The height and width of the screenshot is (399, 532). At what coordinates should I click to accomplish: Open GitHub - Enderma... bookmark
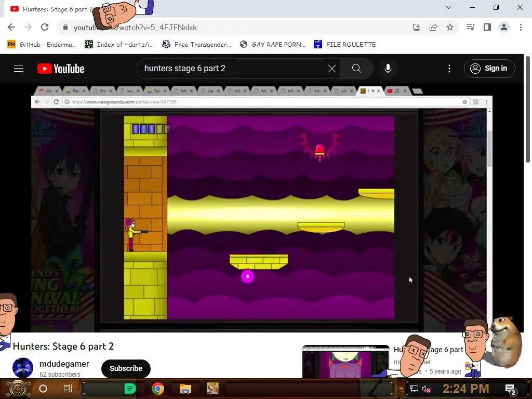[42, 45]
